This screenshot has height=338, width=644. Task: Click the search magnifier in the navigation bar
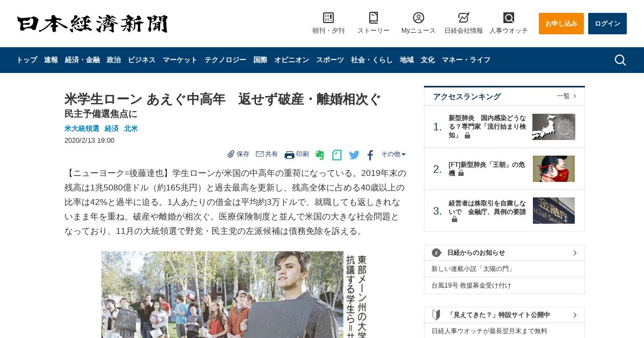(x=620, y=60)
